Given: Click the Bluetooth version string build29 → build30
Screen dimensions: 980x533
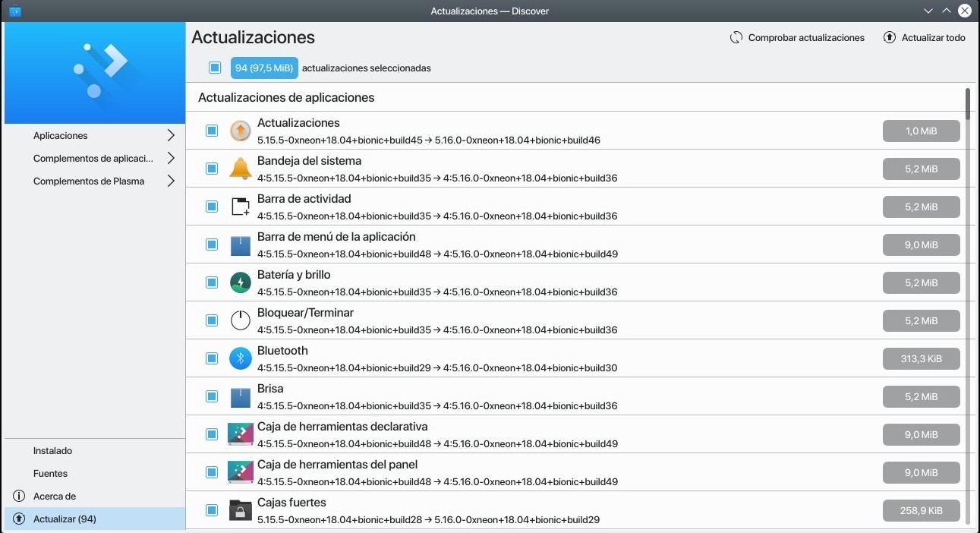Looking at the screenshot, I should click(x=437, y=367).
